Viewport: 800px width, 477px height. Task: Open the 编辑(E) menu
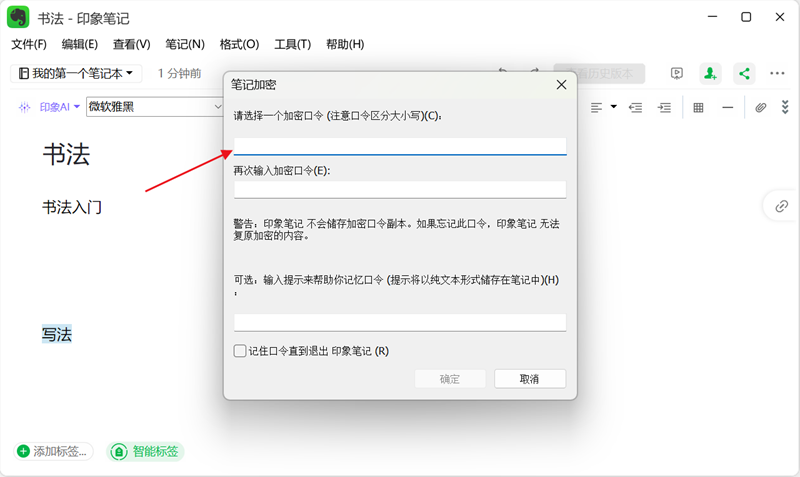[x=80, y=44]
